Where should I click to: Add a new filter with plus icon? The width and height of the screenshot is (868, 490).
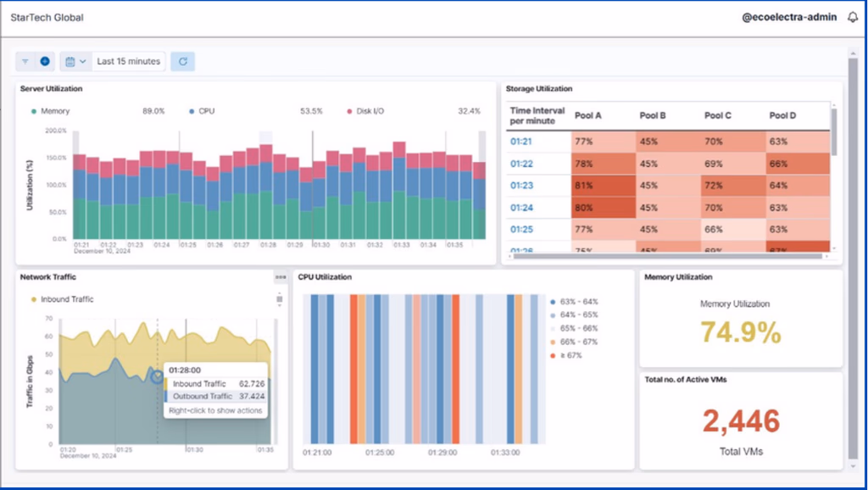pyautogui.click(x=45, y=61)
